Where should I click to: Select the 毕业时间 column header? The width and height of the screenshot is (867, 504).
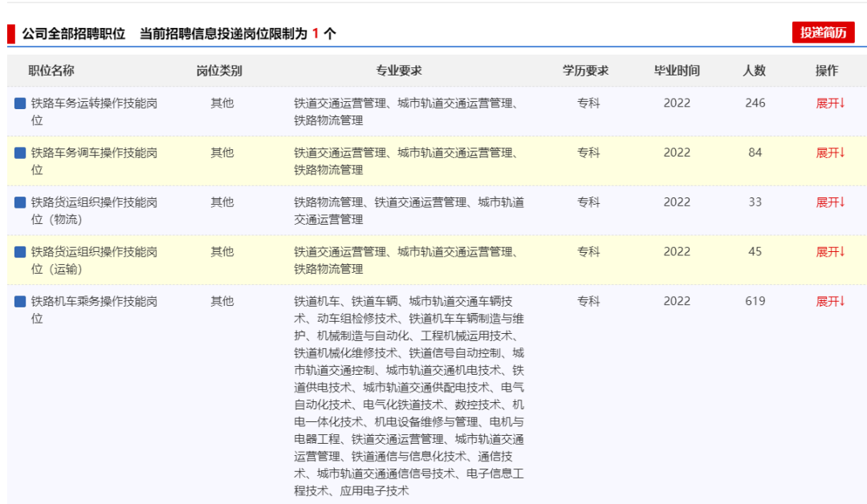pos(677,71)
